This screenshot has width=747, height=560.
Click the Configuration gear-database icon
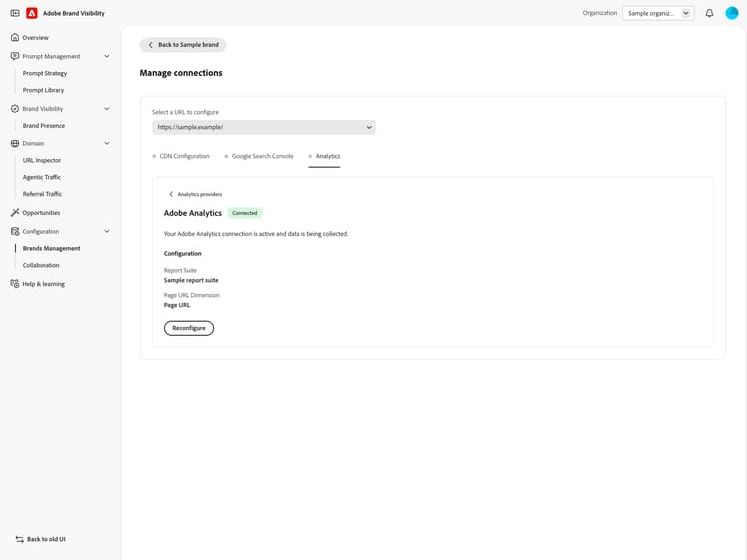point(15,231)
